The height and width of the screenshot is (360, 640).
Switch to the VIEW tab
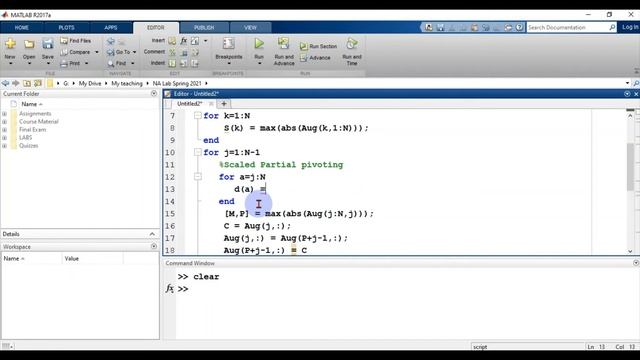click(250, 28)
